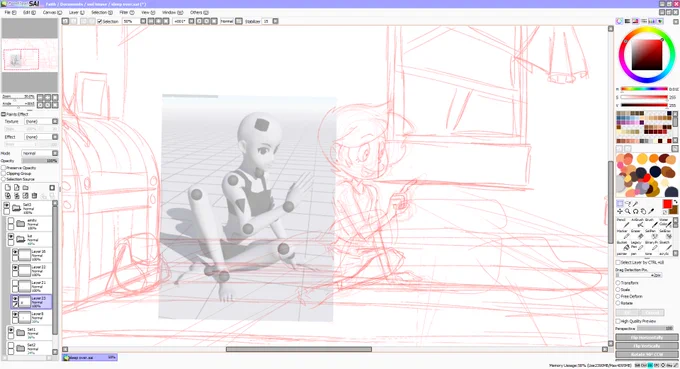This screenshot has height=369, width=680.
Task: Choose the Binary Pen tool
Action: (651, 245)
